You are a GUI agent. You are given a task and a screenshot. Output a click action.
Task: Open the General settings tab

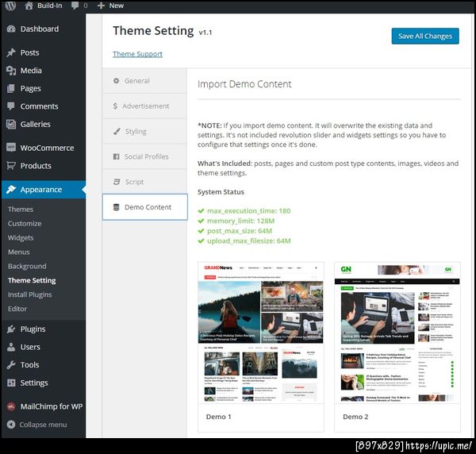pos(145,81)
